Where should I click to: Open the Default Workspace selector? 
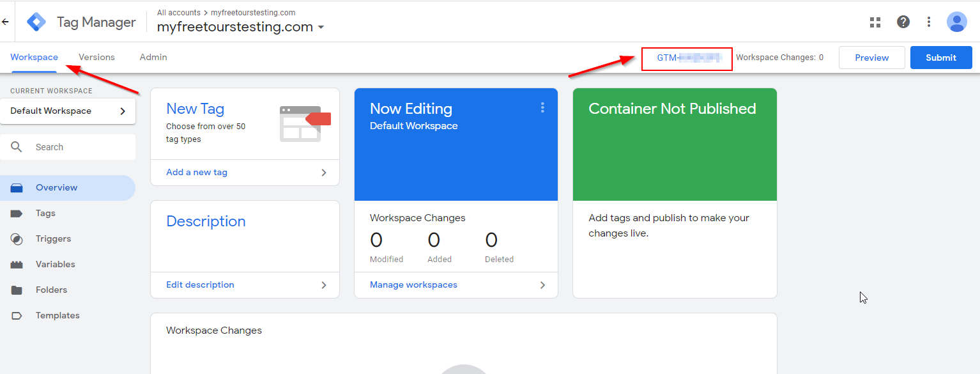(x=68, y=111)
